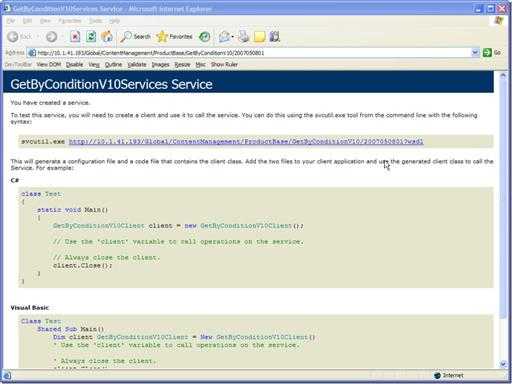512x384 pixels.
Task: Open the Validate menu in developer toolbar
Action: (x=137, y=64)
